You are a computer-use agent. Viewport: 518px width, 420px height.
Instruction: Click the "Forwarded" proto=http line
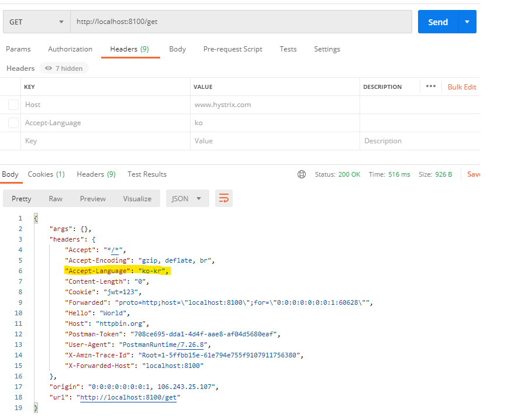(219, 302)
